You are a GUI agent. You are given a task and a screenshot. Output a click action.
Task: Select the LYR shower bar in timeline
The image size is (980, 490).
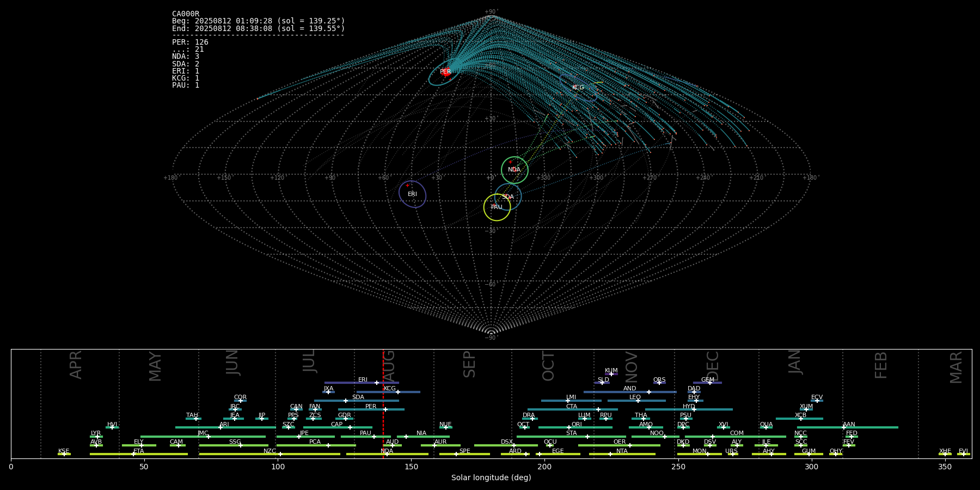tap(96, 437)
